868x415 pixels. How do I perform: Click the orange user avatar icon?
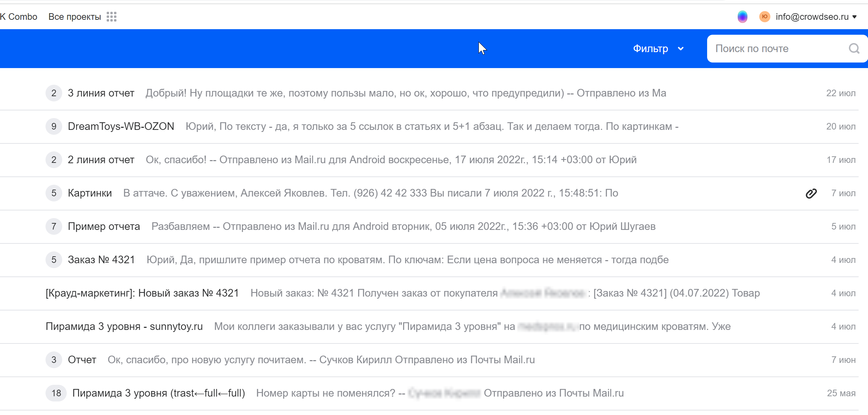(x=764, y=17)
